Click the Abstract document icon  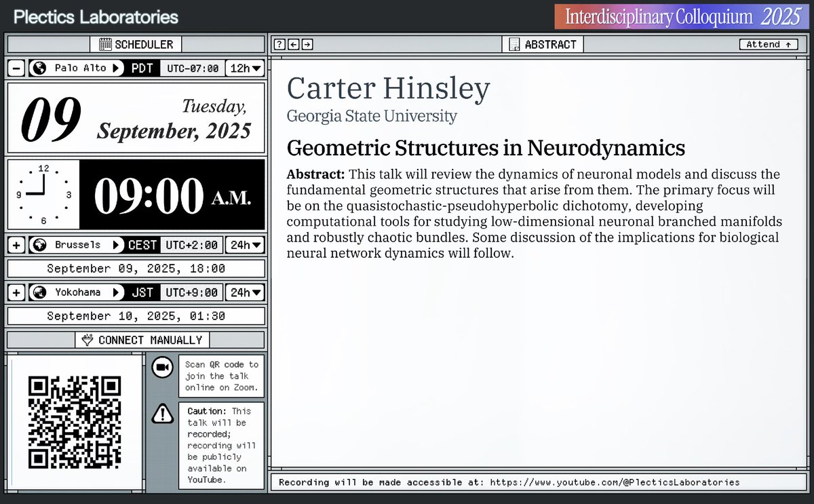(515, 45)
